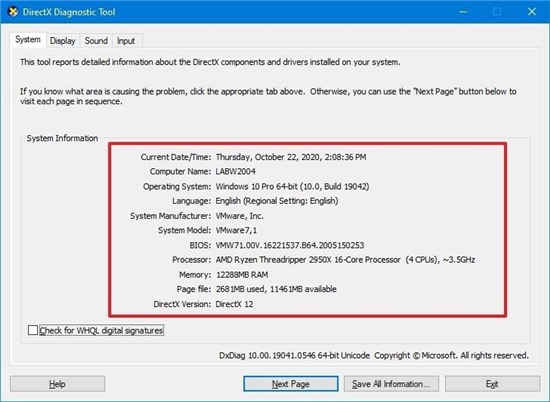Click the disabled maximize window icon
The height and width of the screenshot is (402, 550).
tap(497, 12)
